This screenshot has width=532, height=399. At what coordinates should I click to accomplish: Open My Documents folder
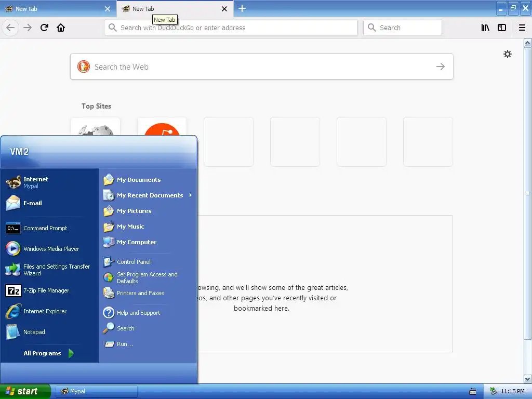pyautogui.click(x=148, y=179)
